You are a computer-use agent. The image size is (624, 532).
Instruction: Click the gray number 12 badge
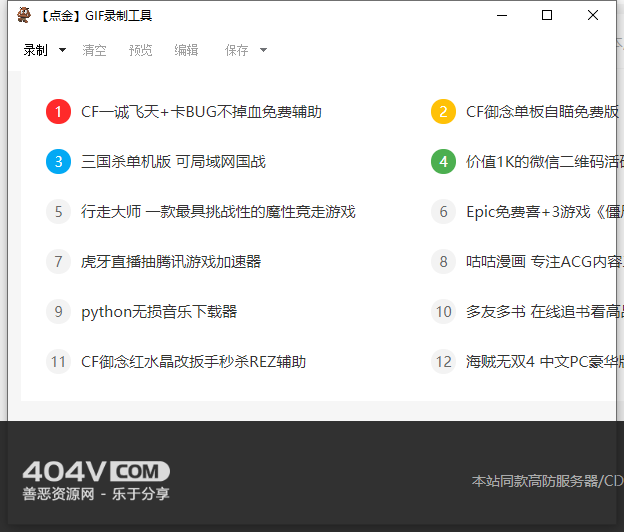tap(443, 362)
